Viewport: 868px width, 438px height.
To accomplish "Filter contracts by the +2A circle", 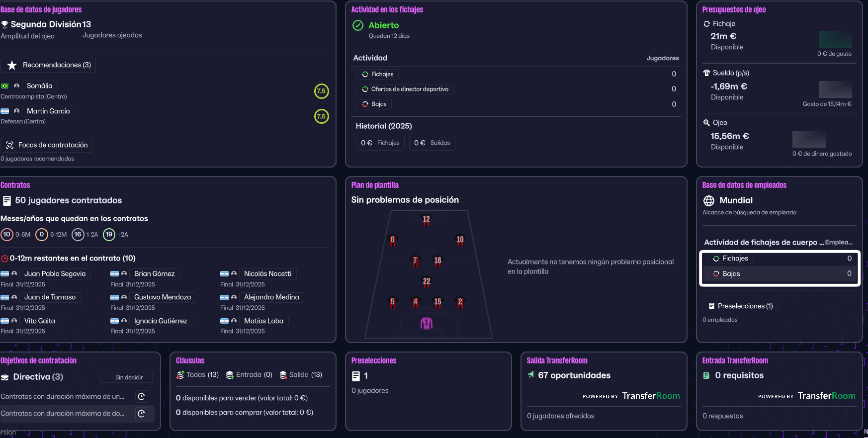I will click(109, 235).
